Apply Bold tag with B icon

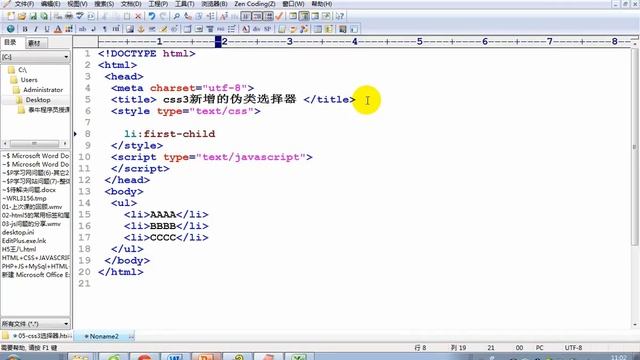[x=24, y=29]
